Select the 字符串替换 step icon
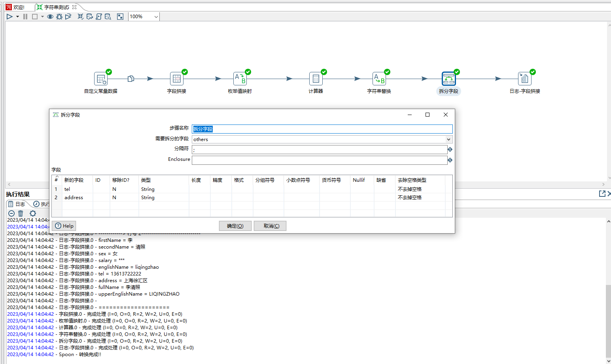The width and height of the screenshot is (611, 364). (x=379, y=79)
